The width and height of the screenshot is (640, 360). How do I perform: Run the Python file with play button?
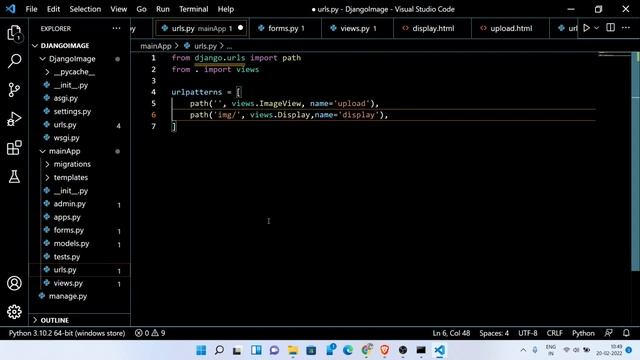tap(586, 28)
